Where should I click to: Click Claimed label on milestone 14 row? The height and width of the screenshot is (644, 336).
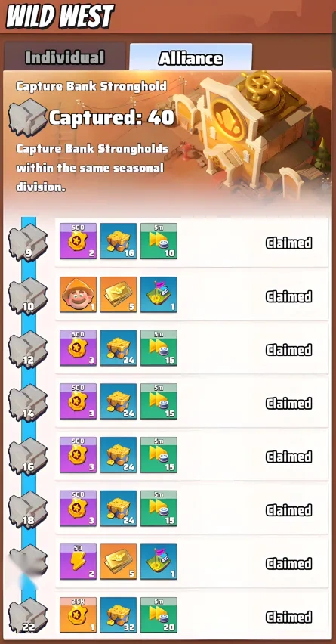click(x=289, y=404)
